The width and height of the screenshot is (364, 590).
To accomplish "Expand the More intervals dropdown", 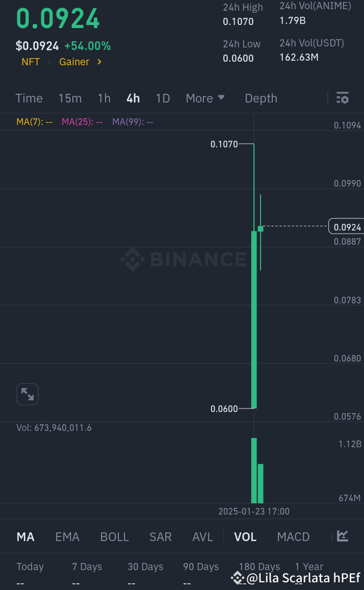I will point(205,98).
